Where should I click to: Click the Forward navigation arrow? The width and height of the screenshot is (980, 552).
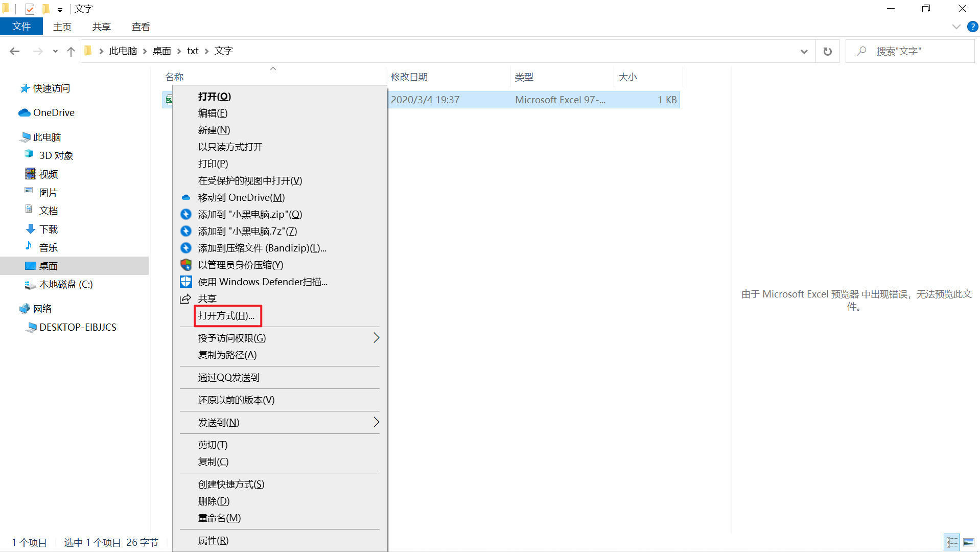37,51
